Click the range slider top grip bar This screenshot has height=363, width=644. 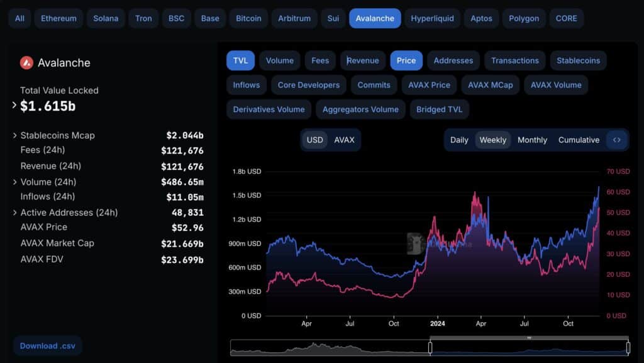click(x=529, y=338)
